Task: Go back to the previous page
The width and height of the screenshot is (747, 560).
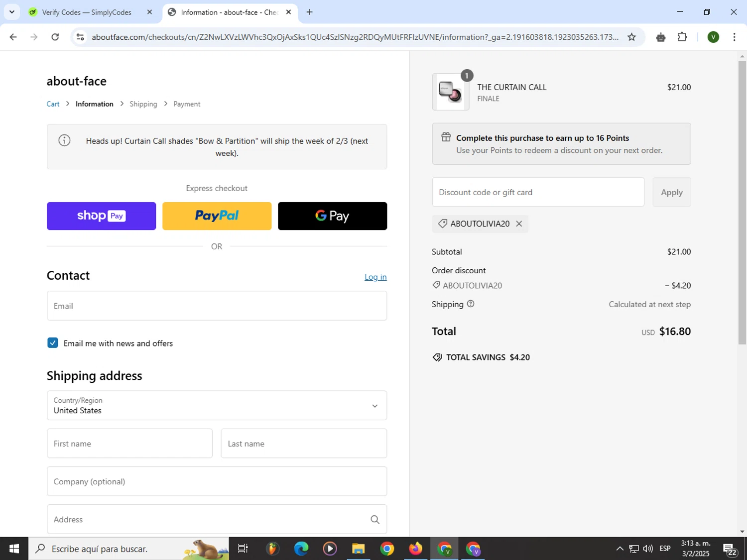Action: [x=13, y=37]
